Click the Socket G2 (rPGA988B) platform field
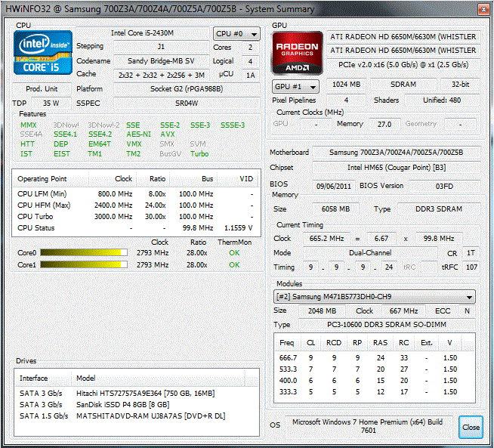Screen dimensions: 494x448 tap(187, 89)
